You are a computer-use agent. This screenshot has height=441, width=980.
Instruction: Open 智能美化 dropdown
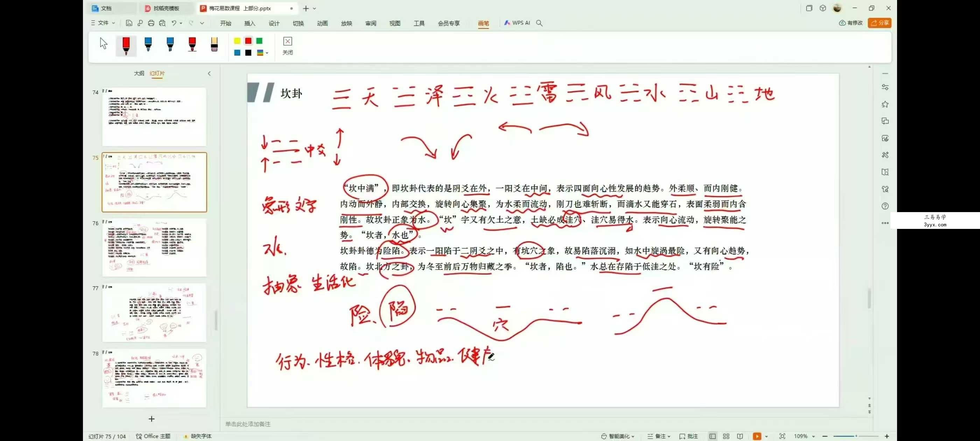(x=618, y=436)
